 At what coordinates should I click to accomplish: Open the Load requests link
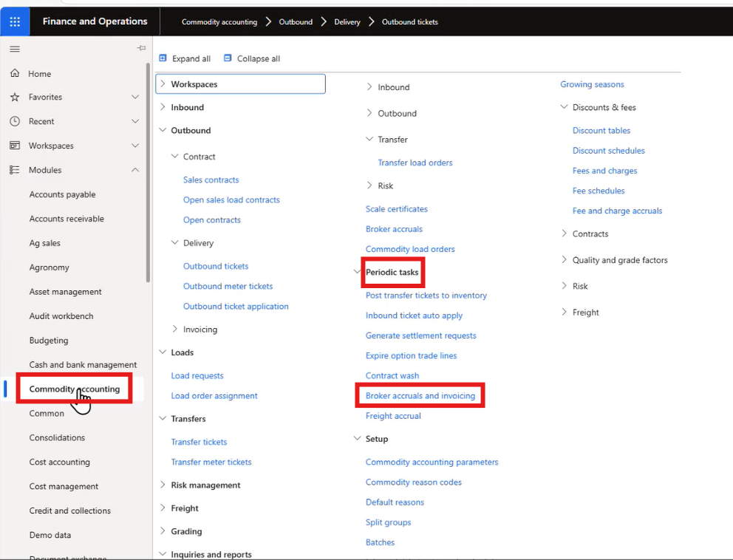[197, 376]
